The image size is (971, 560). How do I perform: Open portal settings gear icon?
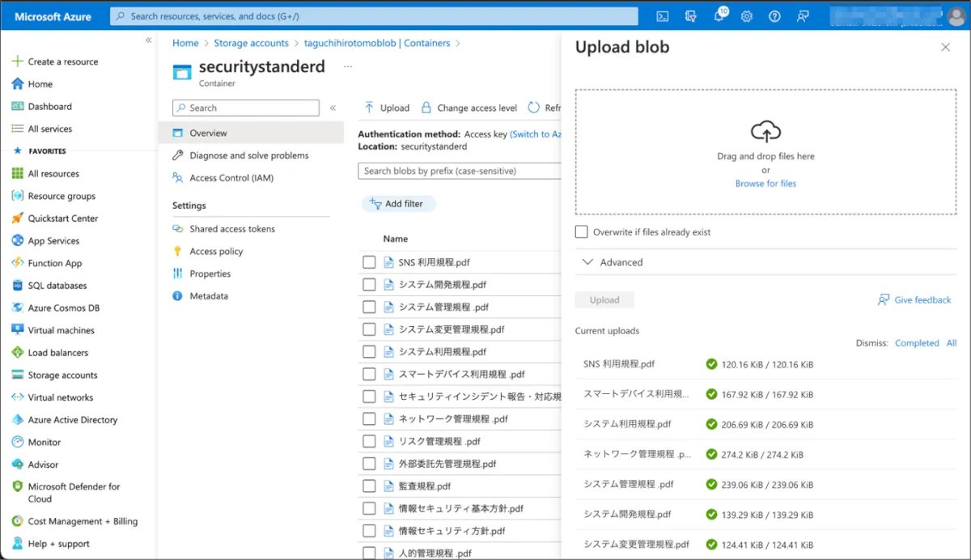(747, 16)
